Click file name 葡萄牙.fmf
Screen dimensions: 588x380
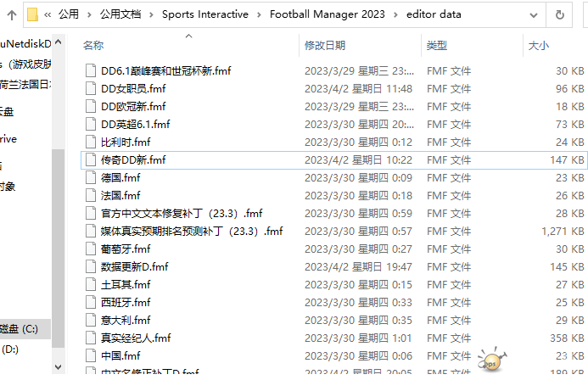point(126,249)
